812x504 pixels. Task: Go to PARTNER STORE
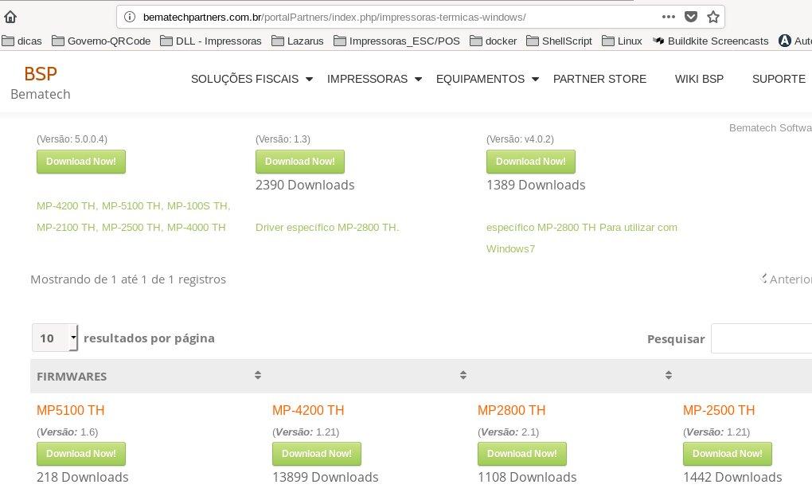(599, 79)
